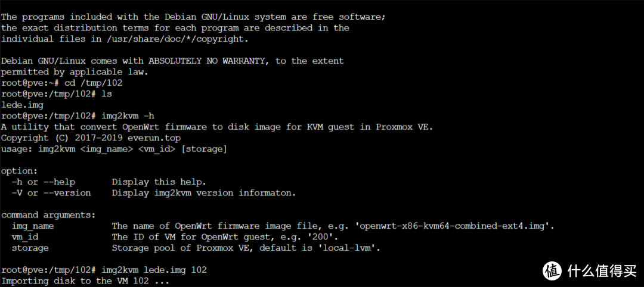Click the 'command arguments:' heading
Image resolution: width=644 pixels, height=287 pixels.
pos(48,214)
